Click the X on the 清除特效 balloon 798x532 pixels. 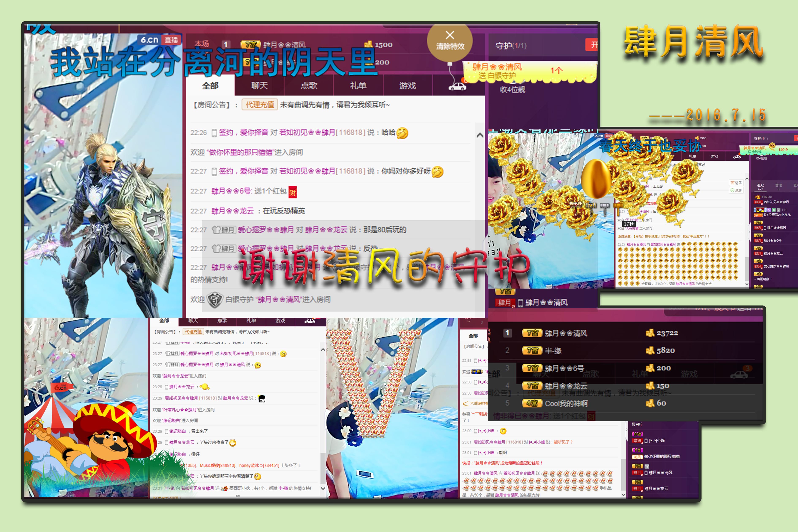(x=450, y=35)
